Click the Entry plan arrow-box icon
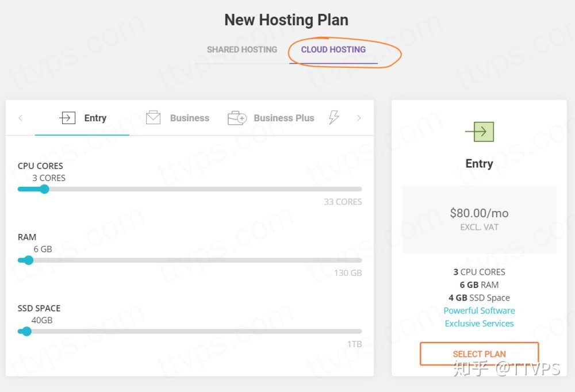Screen dimensions: 575x392 click(67, 118)
